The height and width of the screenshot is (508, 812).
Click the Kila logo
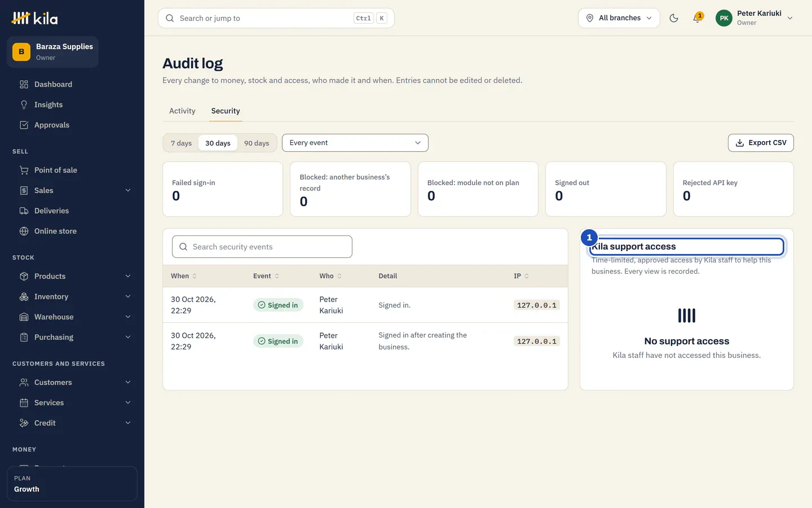pos(35,18)
